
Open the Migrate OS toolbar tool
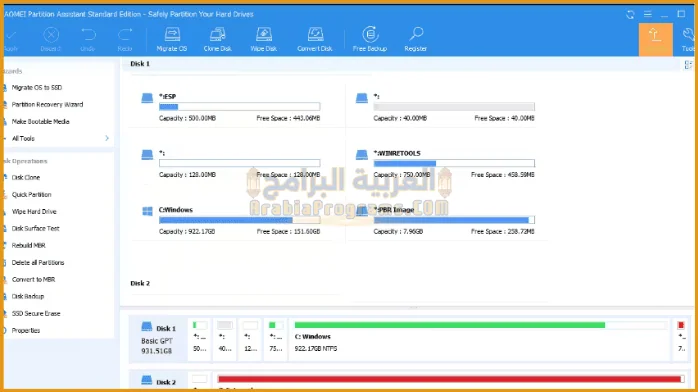tap(172, 39)
